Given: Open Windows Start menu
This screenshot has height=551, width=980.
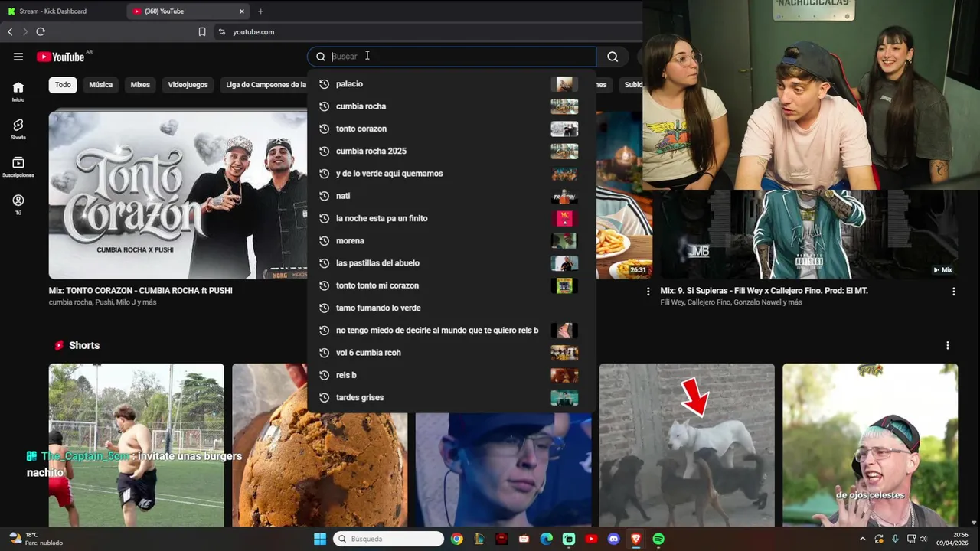Looking at the screenshot, I should (320, 539).
